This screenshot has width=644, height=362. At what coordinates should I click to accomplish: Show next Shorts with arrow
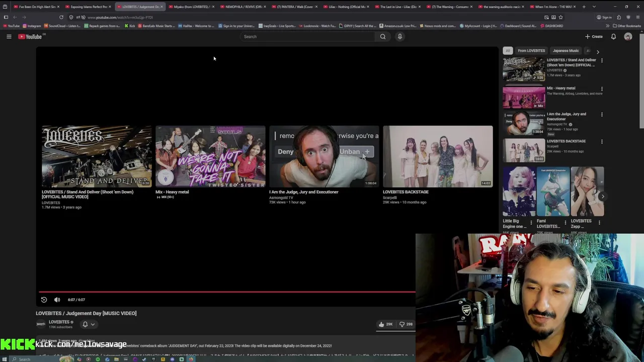point(602,196)
